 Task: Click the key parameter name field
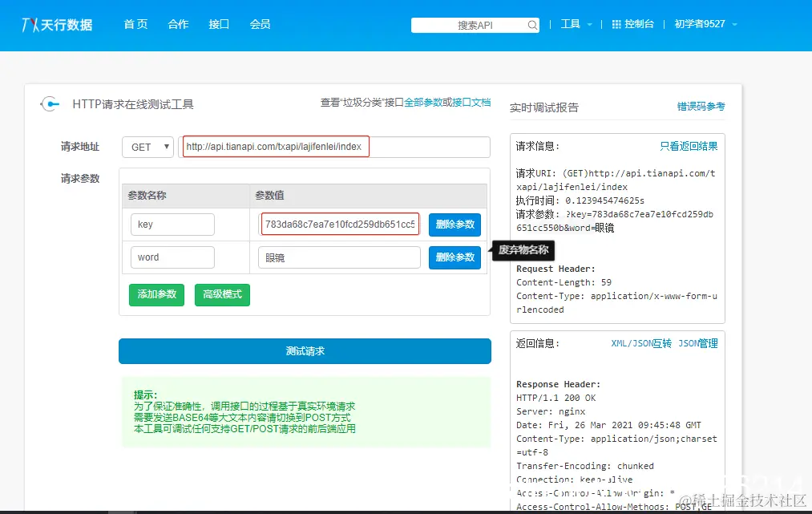click(x=172, y=225)
